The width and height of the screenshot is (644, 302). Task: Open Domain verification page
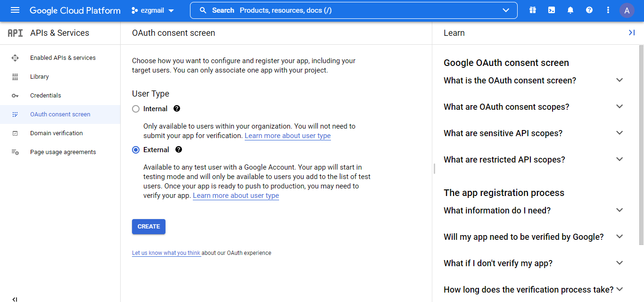coord(60,133)
